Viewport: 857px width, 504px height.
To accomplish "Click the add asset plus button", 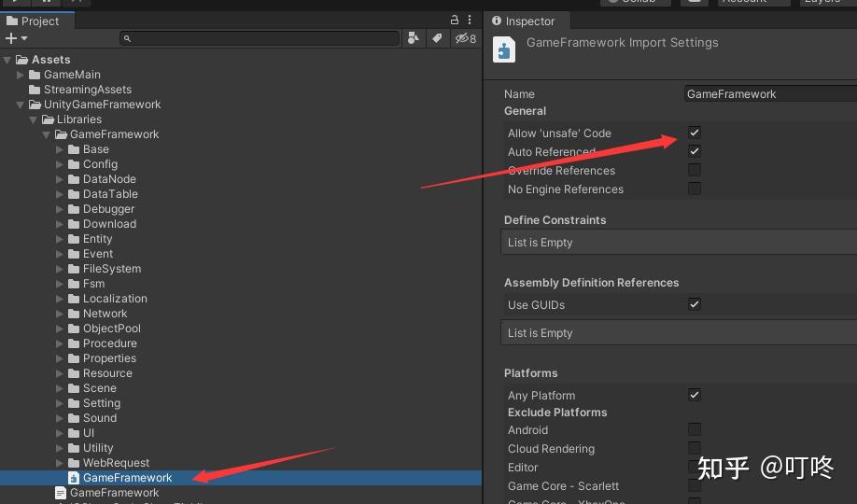I will pos(12,38).
